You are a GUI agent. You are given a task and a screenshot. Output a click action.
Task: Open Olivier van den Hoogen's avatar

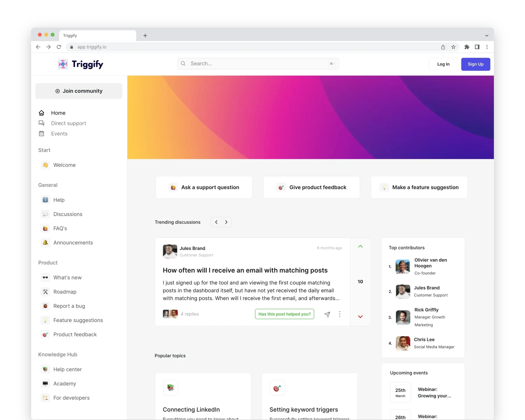pos(402,267)
